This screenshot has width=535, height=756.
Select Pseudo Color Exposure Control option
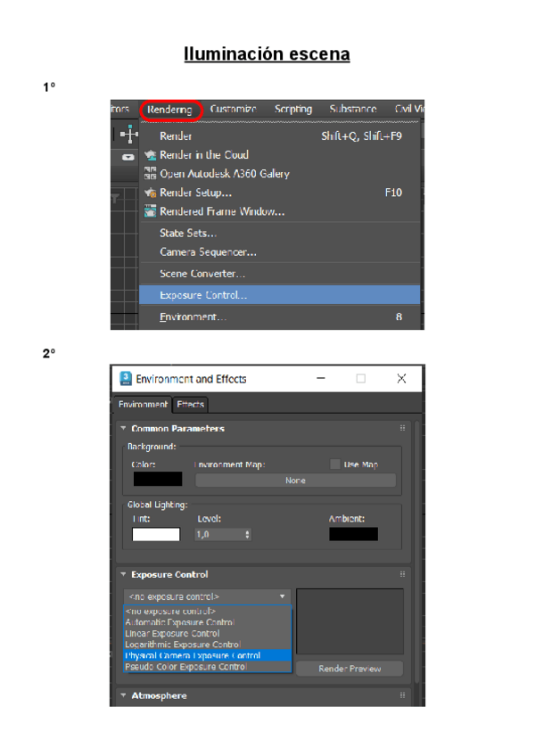tap(208, 666)
